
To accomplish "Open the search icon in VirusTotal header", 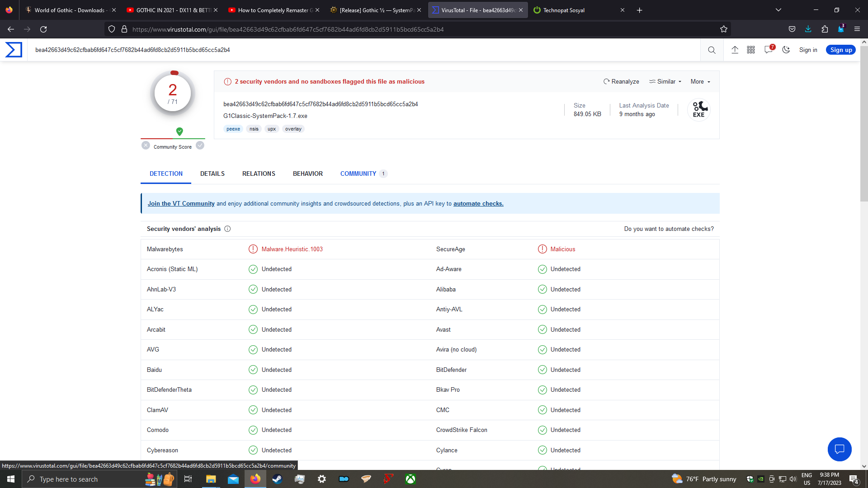I will click(712, 50).
